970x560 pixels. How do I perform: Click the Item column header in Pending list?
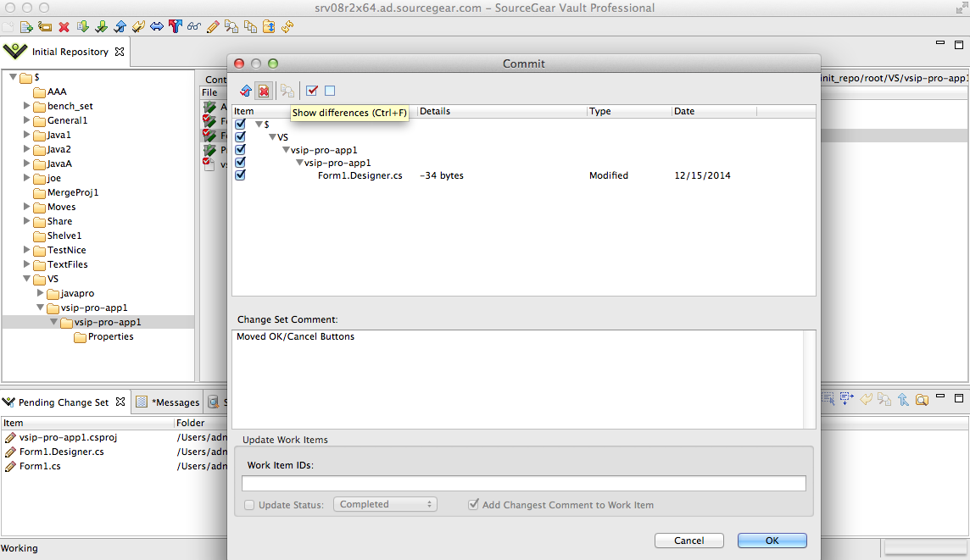click(x=88, y=423)
